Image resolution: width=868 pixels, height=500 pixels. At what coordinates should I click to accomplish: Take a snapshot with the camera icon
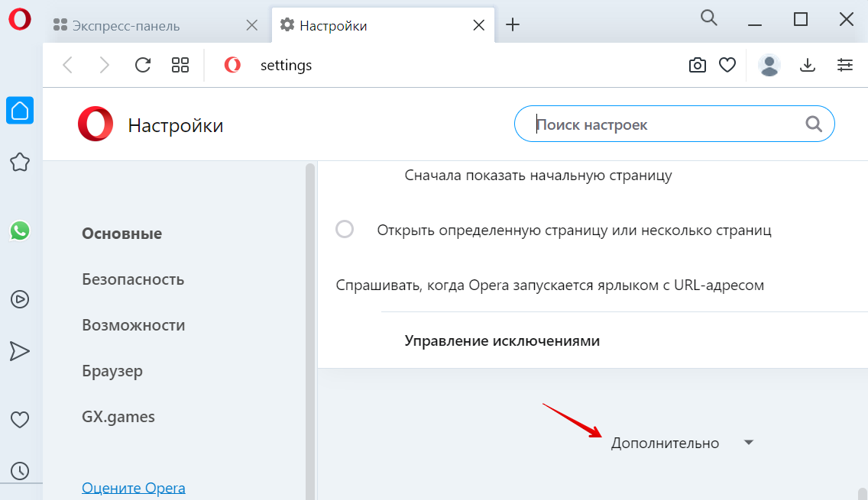(x=697, y=66)
